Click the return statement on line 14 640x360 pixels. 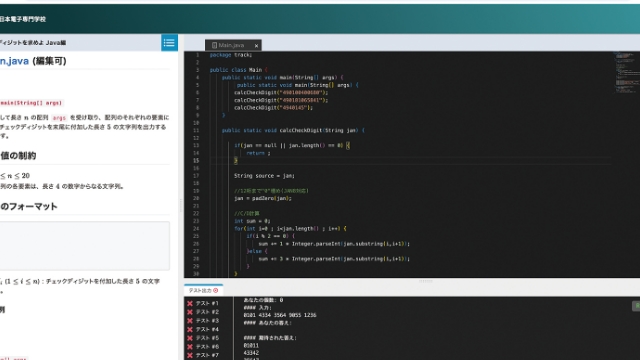[x=258, y=153]
